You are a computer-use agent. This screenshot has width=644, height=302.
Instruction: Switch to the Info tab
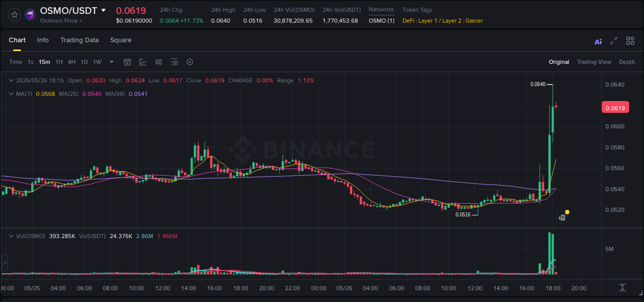click(43, 40)
